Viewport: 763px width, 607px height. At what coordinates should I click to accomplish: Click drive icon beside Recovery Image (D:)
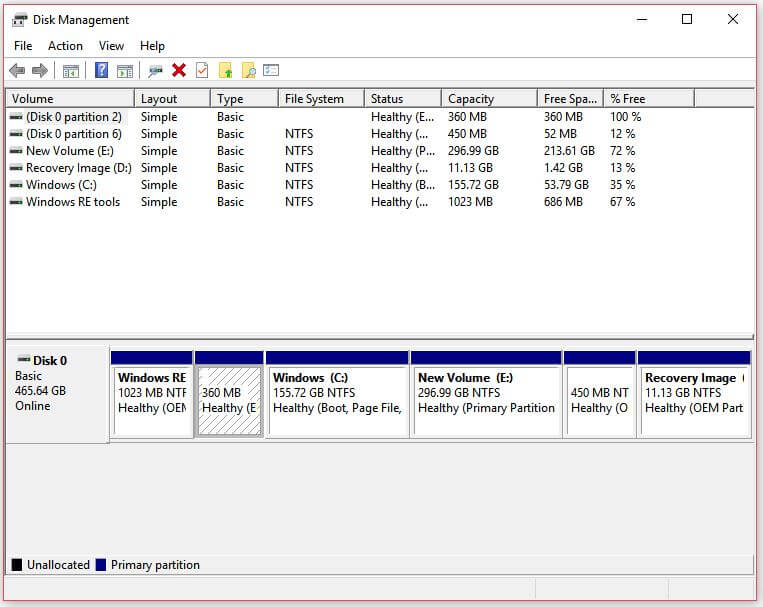pyautogui.click(x=16, y=168)
